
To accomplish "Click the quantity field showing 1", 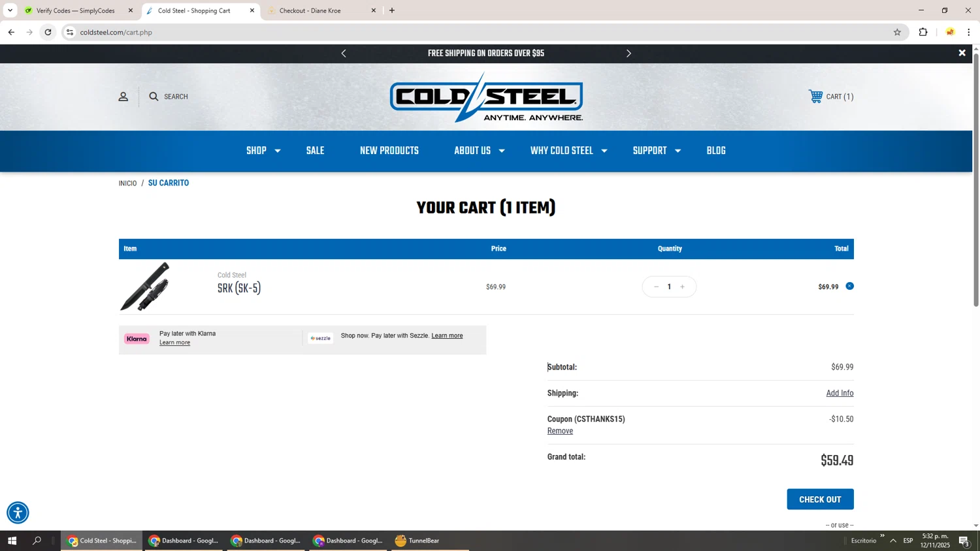I will (669, 287).
